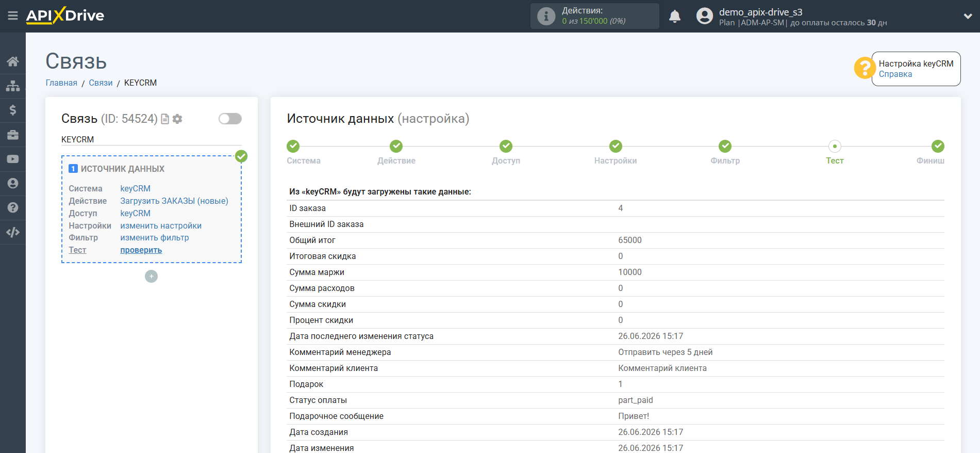Click the Общий итог value 65000
The height and width of the screenshot is (453, 980).
(x=630, y=240)
